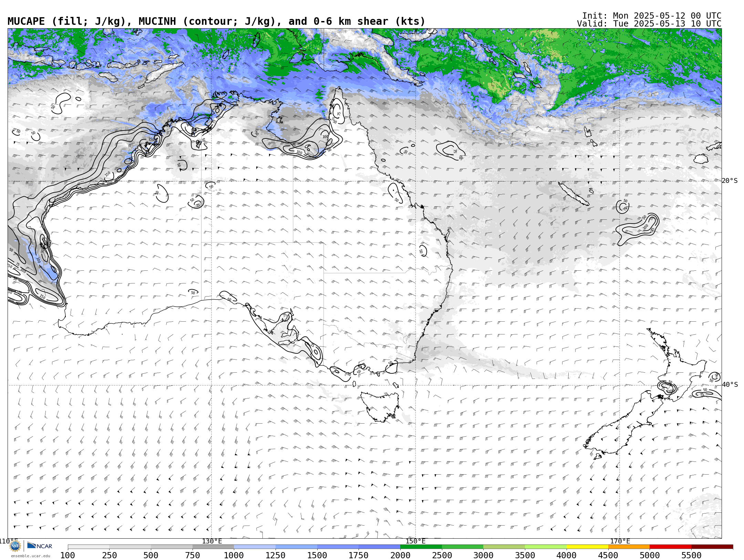
Task: Click the 1250 colorbar tick label
Action: tap(276, 555)
